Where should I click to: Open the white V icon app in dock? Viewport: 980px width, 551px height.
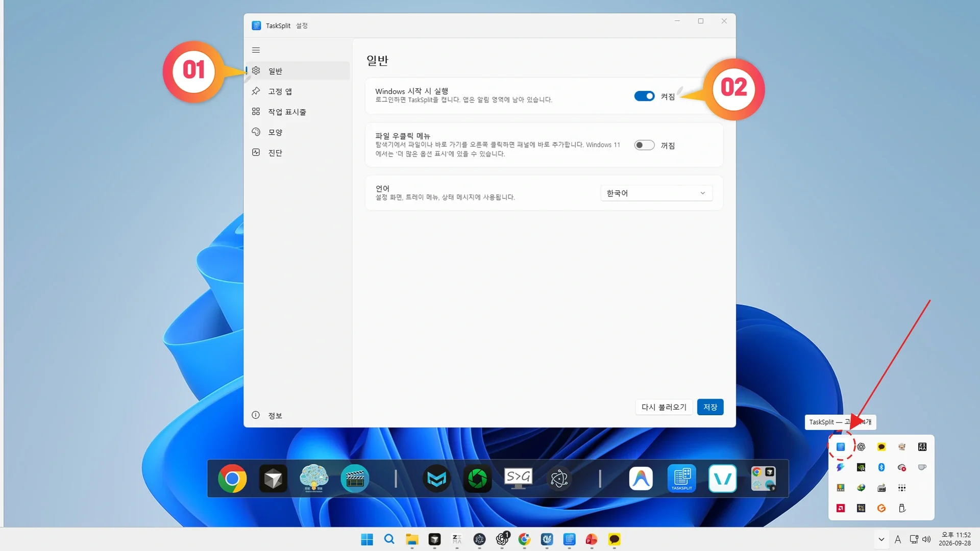[x=722, y=479]
